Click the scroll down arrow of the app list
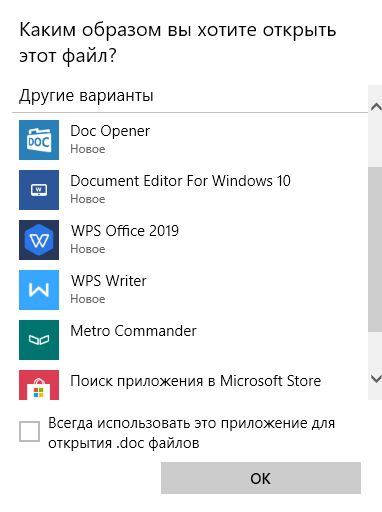The image size is (382, 512). pos(376,379)
